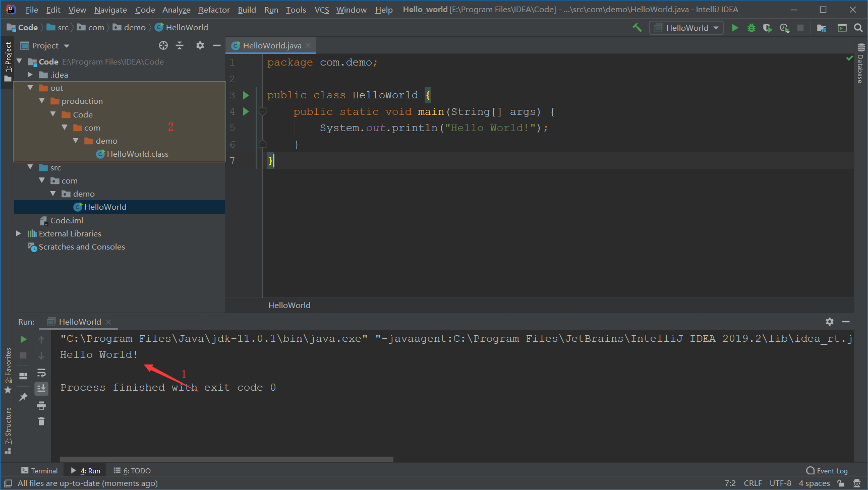Open the Refactor menu
The width and height of the screenshot is (868, 490).
tap(214, 9)
